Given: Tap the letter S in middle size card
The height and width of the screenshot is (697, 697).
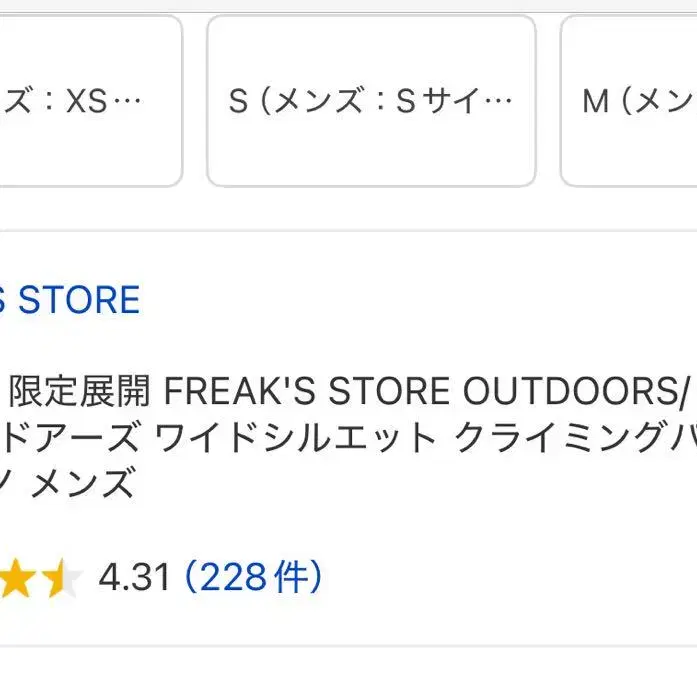Looking at the screenshot, I should click(x=238, y=101).
